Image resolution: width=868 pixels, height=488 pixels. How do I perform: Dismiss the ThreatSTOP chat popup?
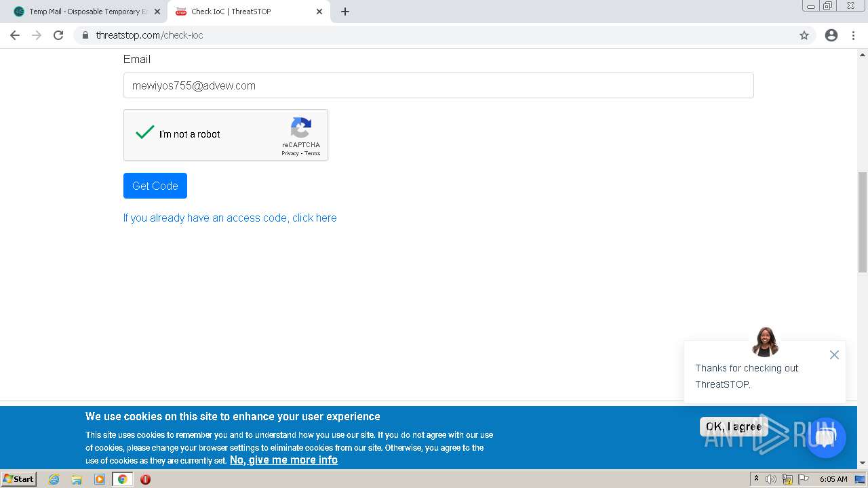coord(834,354)
